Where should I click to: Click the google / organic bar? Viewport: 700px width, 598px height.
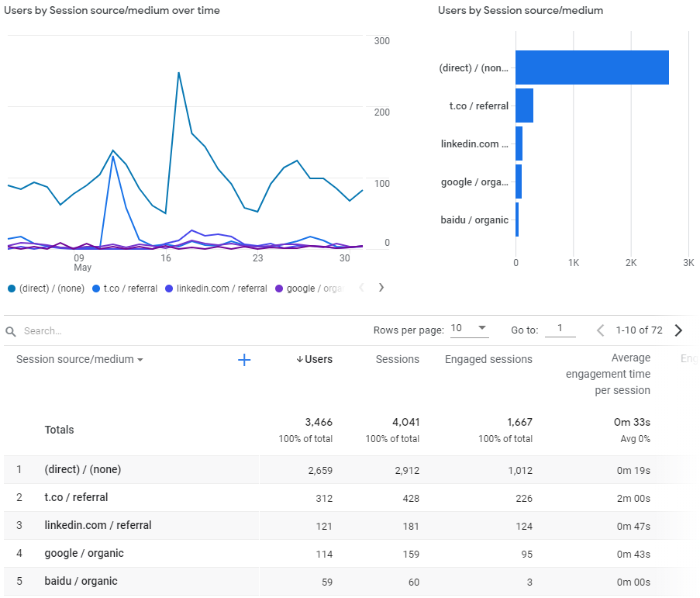pyautogui.click(x=519, y=181)
